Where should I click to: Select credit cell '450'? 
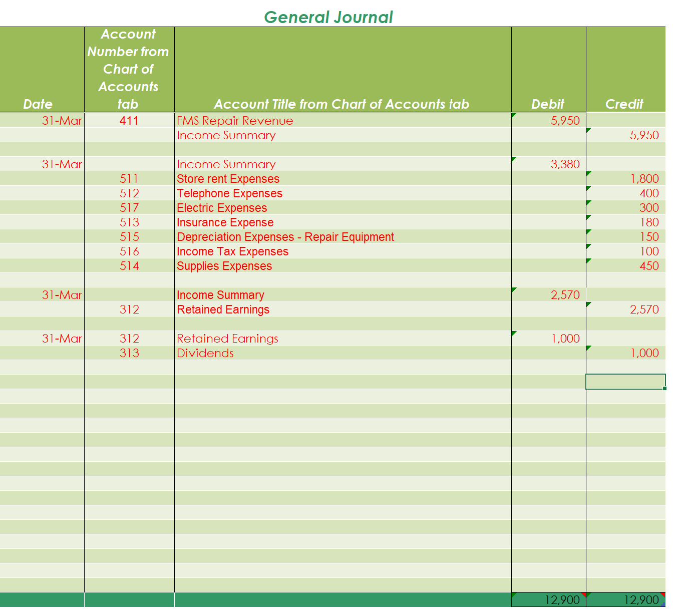626,266
